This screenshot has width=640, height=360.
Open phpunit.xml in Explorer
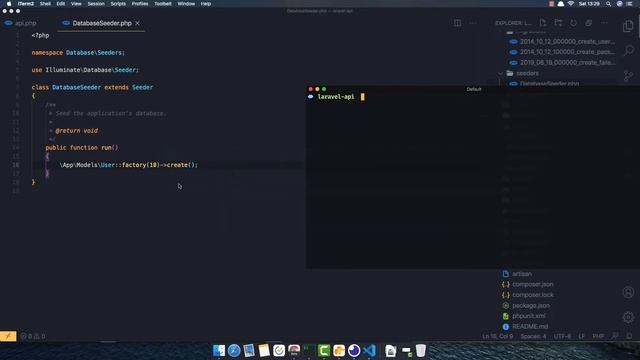tap(529, 316)
